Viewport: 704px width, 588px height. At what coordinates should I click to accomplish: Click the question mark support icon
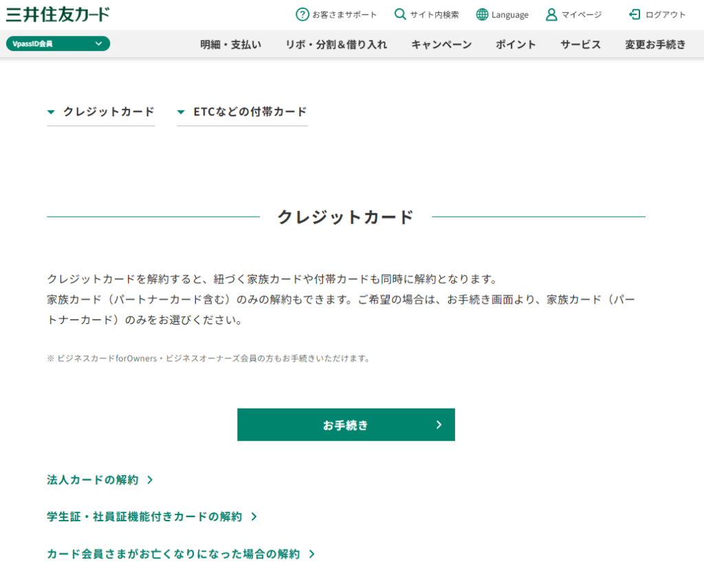[302, 14]
